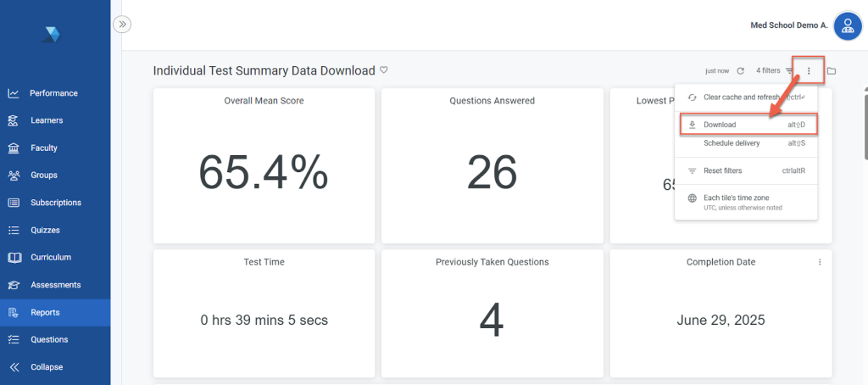Select Download from the menu

(x=720, y=125)
